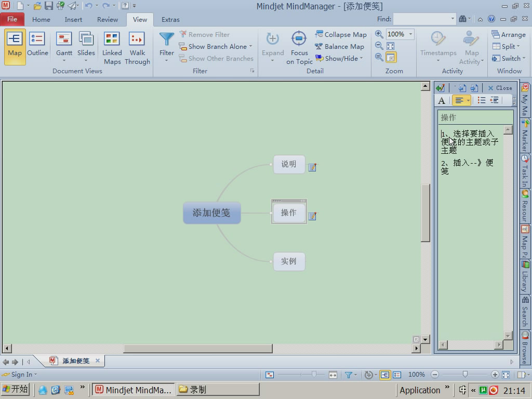Click the print icon in quick access toolbar
Image resolution: width=532 pixels, height=399 pixels.
click(61, 6)
